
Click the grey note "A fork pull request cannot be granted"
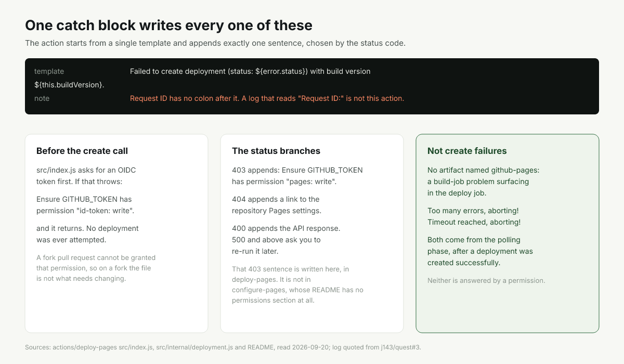(96, 268)
